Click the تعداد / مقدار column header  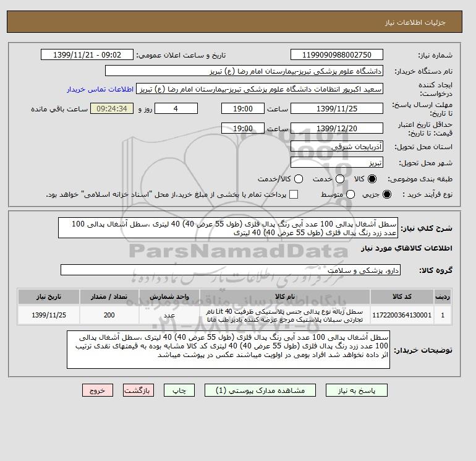[109, 296]
